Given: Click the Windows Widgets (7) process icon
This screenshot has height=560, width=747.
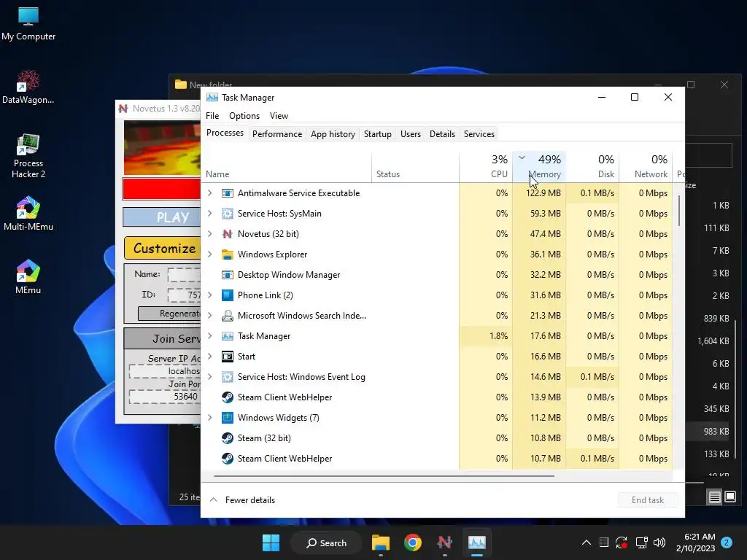Looking at the screenshot, I should click(x=228, y=418).
